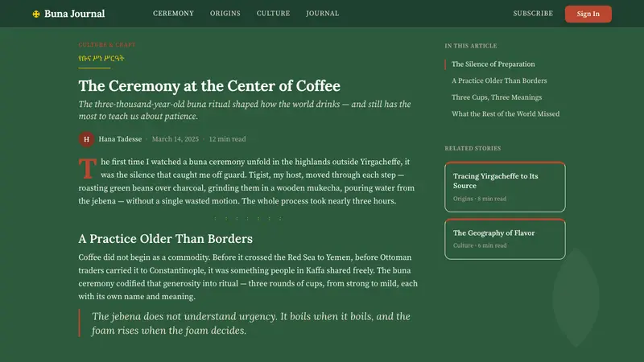Click the Subscribe link

point(533,14)
